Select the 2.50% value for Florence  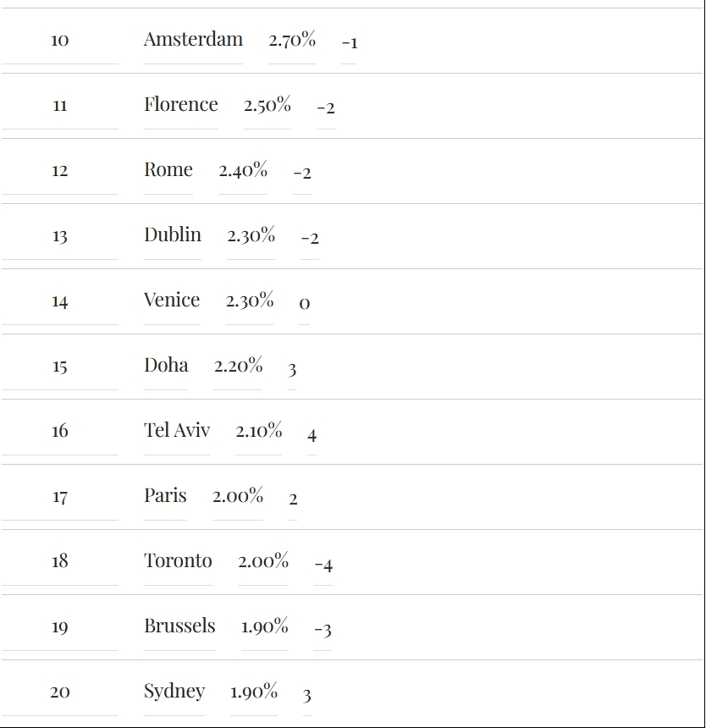[268, 104]
